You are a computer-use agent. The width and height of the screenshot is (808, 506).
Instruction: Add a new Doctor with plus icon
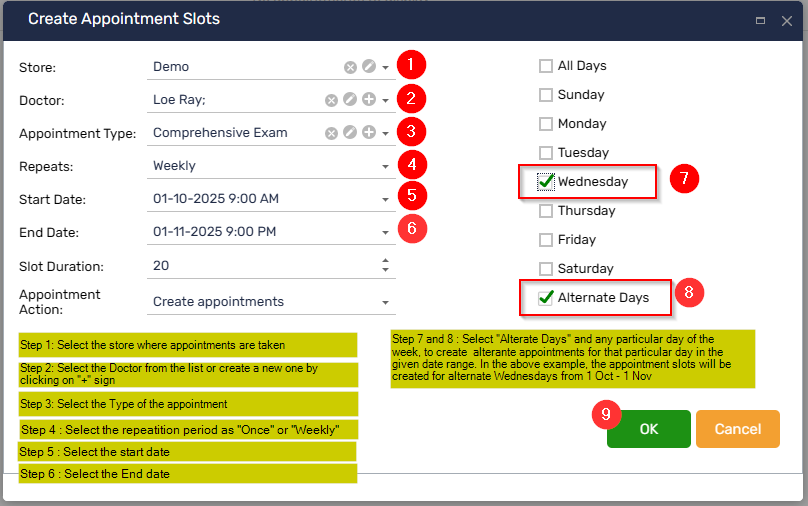368,100
